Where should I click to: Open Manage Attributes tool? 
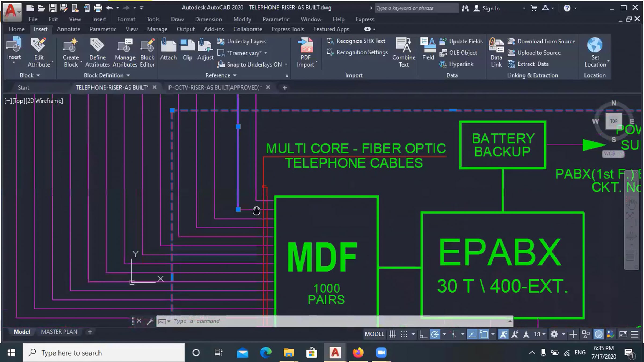coord(125,52)
